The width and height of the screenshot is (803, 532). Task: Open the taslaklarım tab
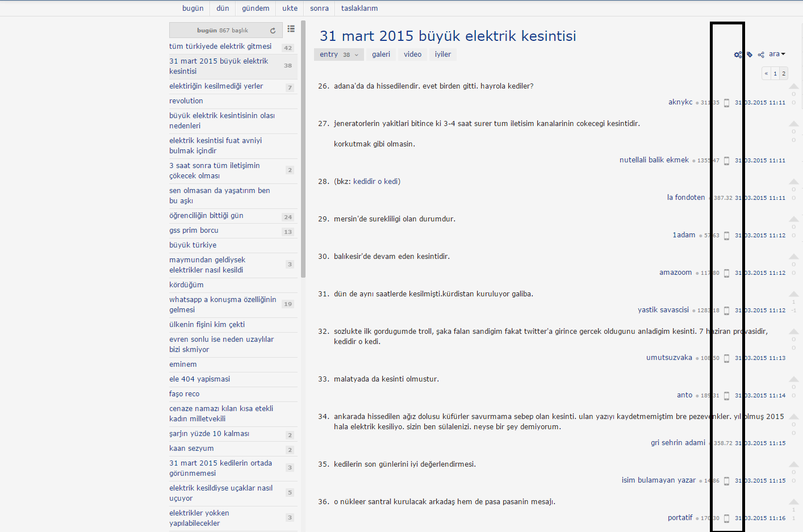pyautogui.click(x=359, y=9)
